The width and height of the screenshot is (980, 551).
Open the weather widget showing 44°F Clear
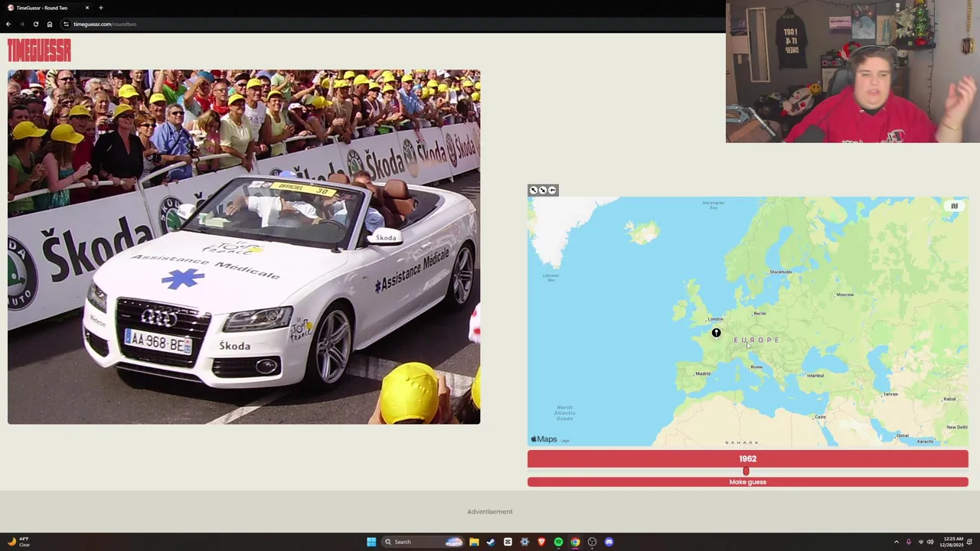coord(18,542)
